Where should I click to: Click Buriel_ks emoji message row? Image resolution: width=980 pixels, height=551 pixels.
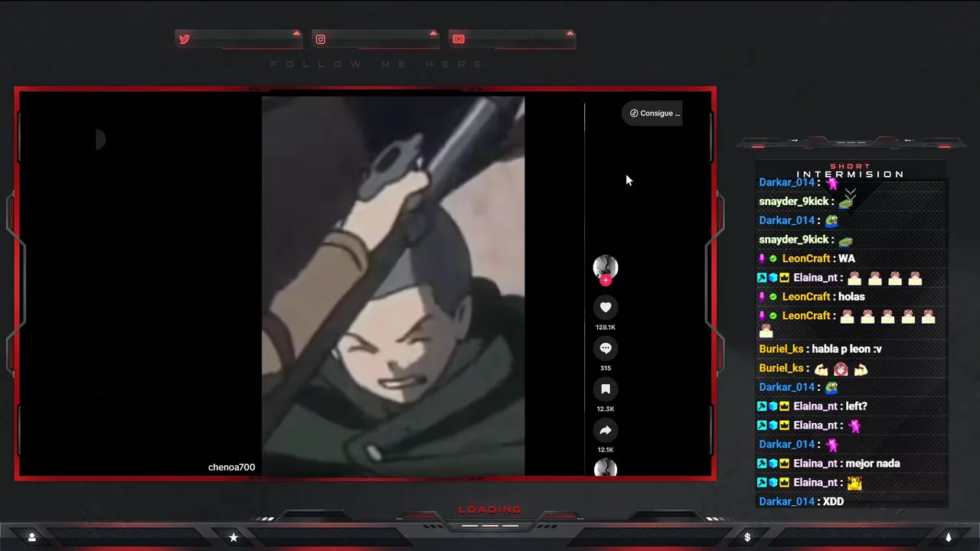pos(813,369)
